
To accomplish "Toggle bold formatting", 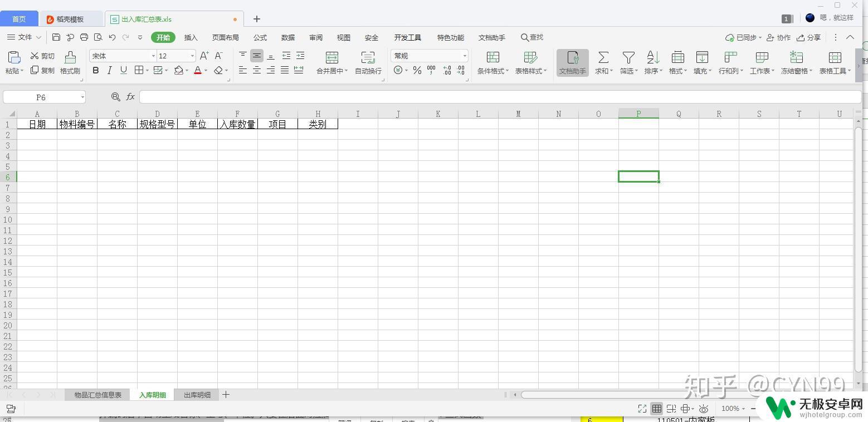I will 96,70.
